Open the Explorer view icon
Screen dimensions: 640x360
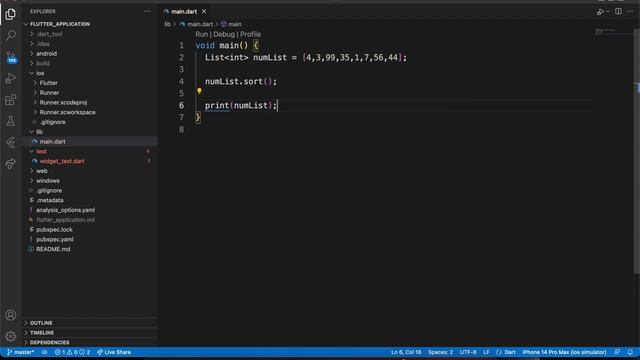(11, 14)
